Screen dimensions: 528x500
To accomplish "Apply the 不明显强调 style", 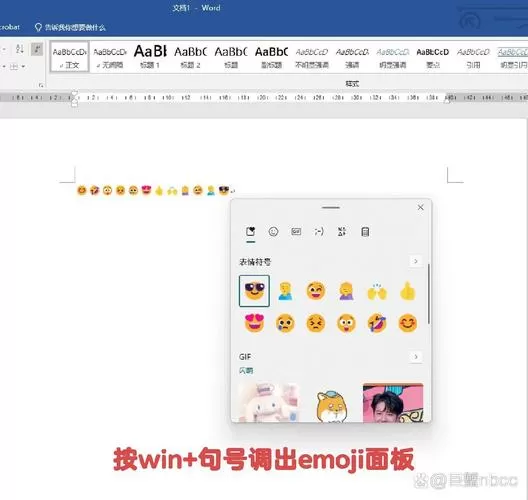I will [312, 57].
